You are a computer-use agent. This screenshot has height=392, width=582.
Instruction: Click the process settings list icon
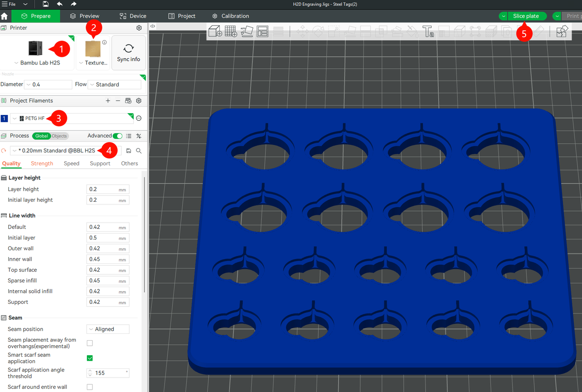click(129, 136)
